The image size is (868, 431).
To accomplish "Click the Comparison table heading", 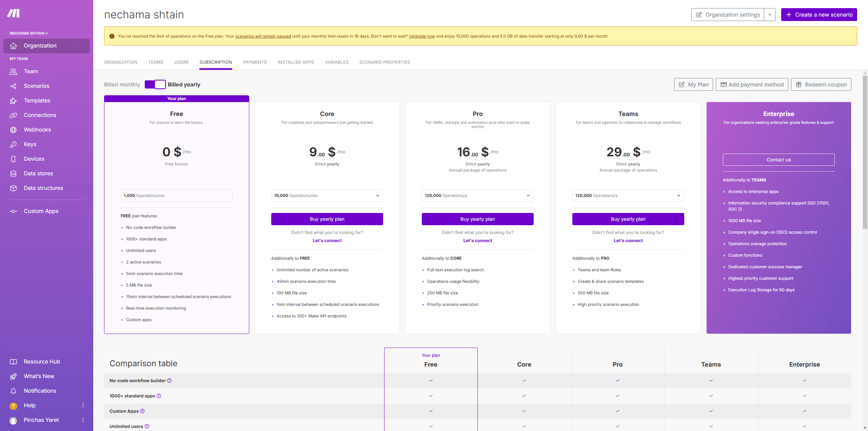I will click(143, 364).
